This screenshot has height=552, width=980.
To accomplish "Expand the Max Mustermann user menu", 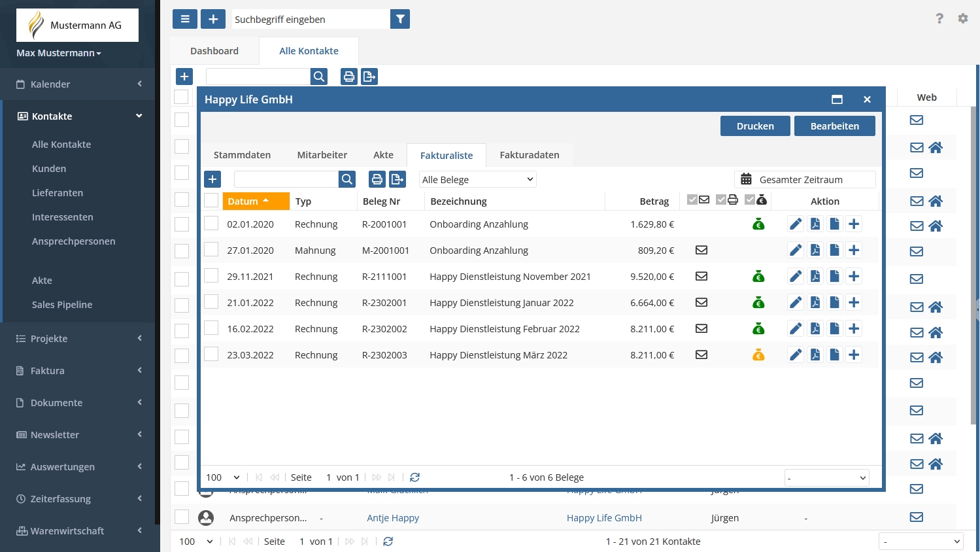I will 59,53.
